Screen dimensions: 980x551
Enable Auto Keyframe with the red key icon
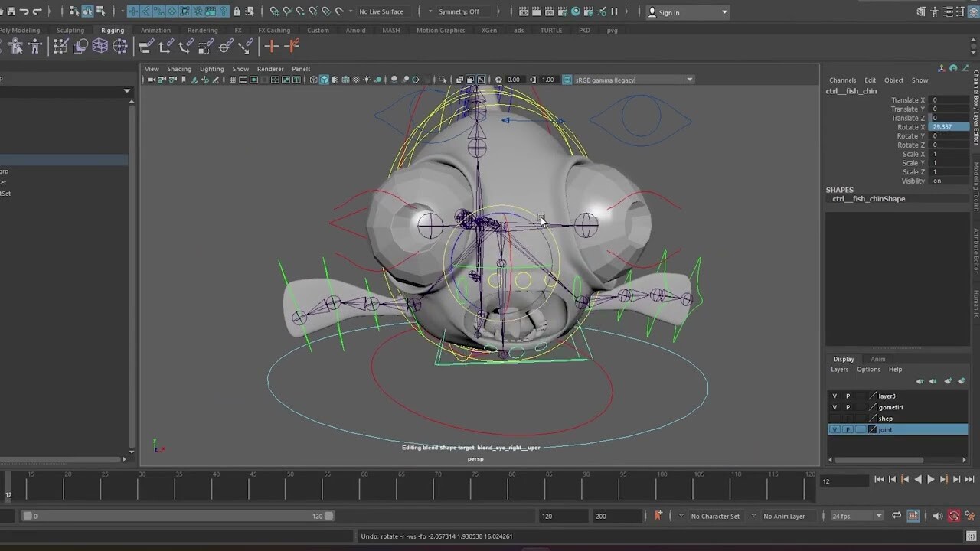pos(954,515)
